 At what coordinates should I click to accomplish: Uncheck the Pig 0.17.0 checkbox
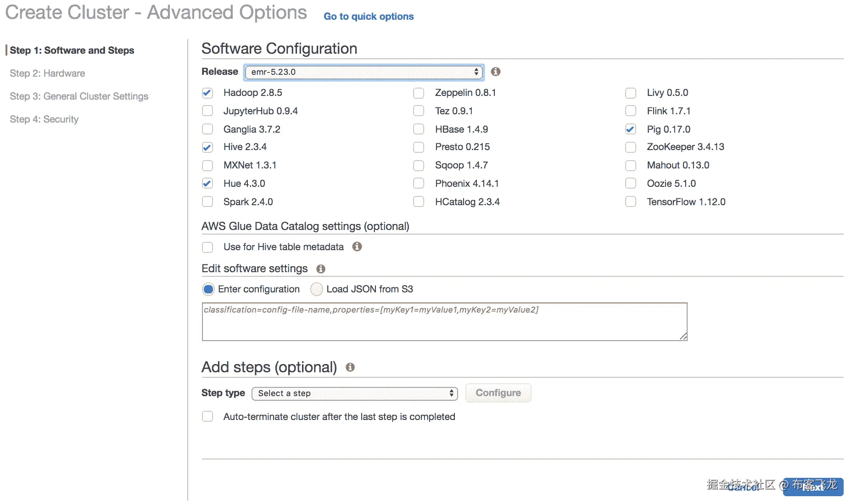(631, 129)
